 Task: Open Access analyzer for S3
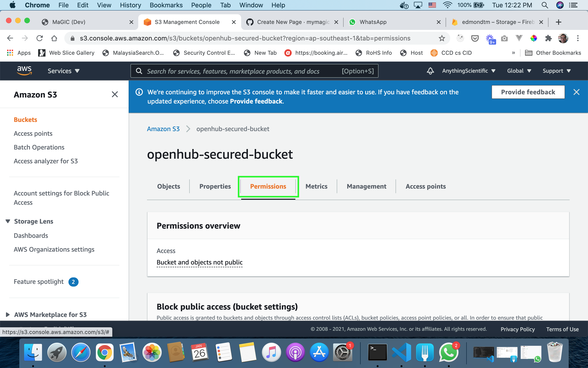click(x=46, y=161)
